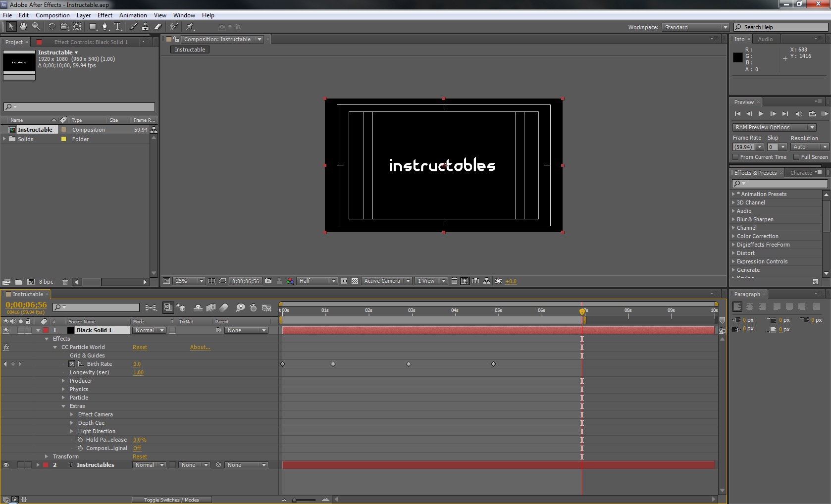Click Reset for Transform
The height and width of the screenshot is (504, 831).
140,456
